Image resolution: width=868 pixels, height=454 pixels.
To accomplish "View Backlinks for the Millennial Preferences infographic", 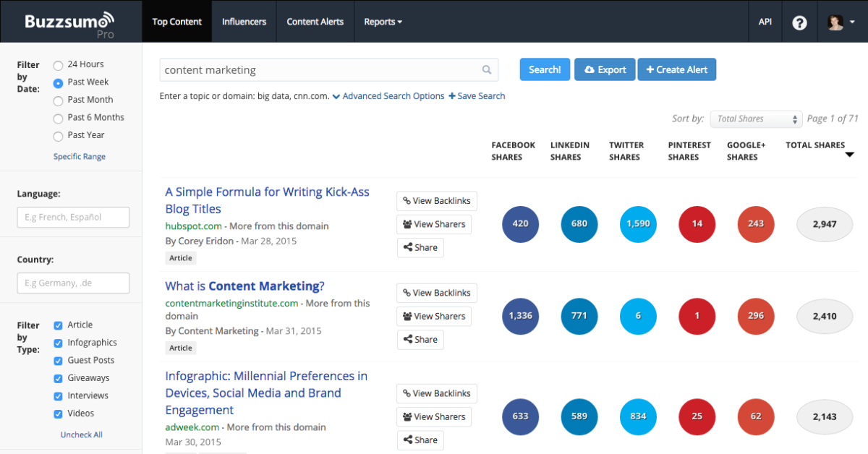I will tap(437, 393).
